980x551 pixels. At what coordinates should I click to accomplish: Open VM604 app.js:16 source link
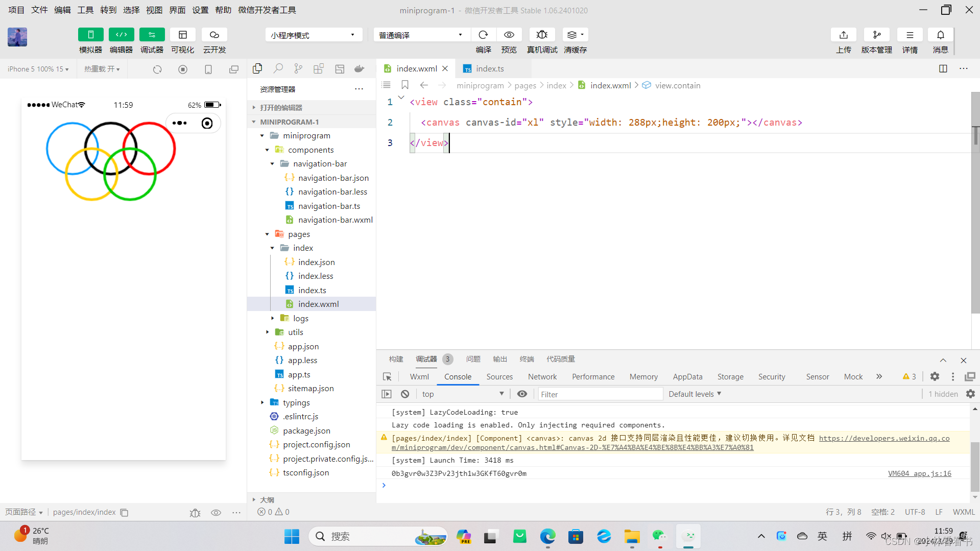[x=919, y=473]
